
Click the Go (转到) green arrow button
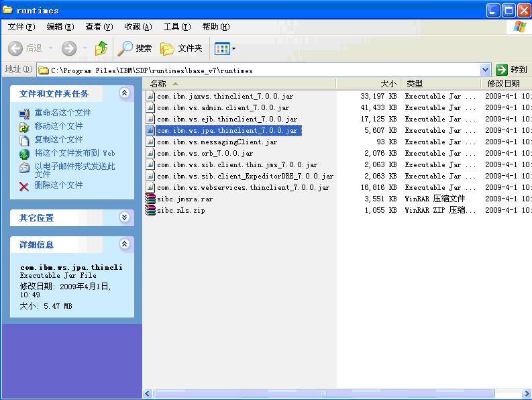pos(501,70)
